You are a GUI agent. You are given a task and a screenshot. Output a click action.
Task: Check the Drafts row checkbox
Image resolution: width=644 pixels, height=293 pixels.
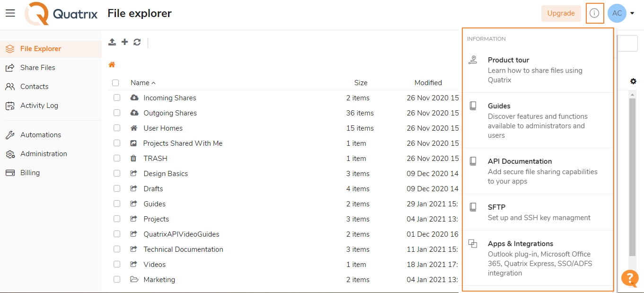[117, 189]
